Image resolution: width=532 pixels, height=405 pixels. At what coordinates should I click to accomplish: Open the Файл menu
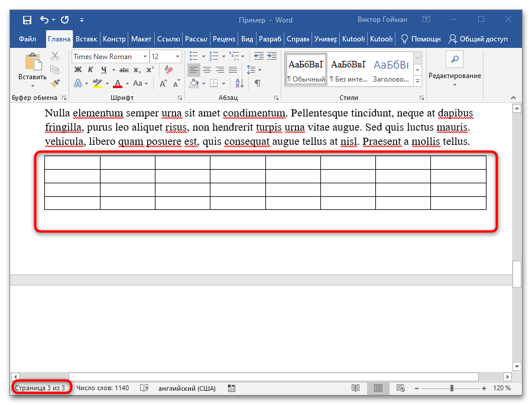pos(27,39)
